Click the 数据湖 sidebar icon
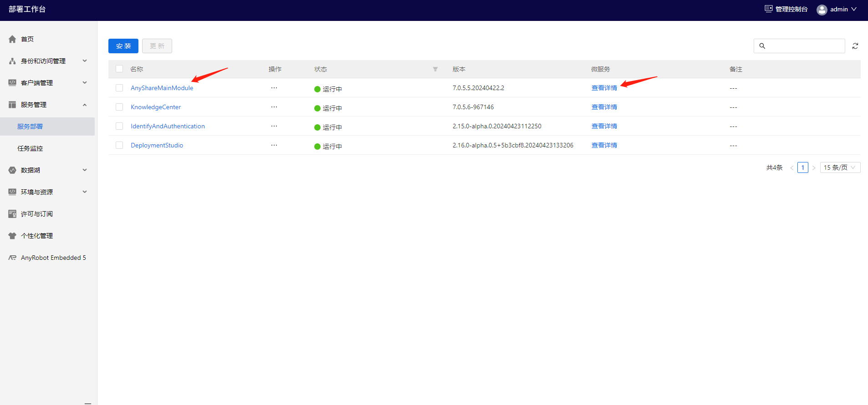 (12, 170)
